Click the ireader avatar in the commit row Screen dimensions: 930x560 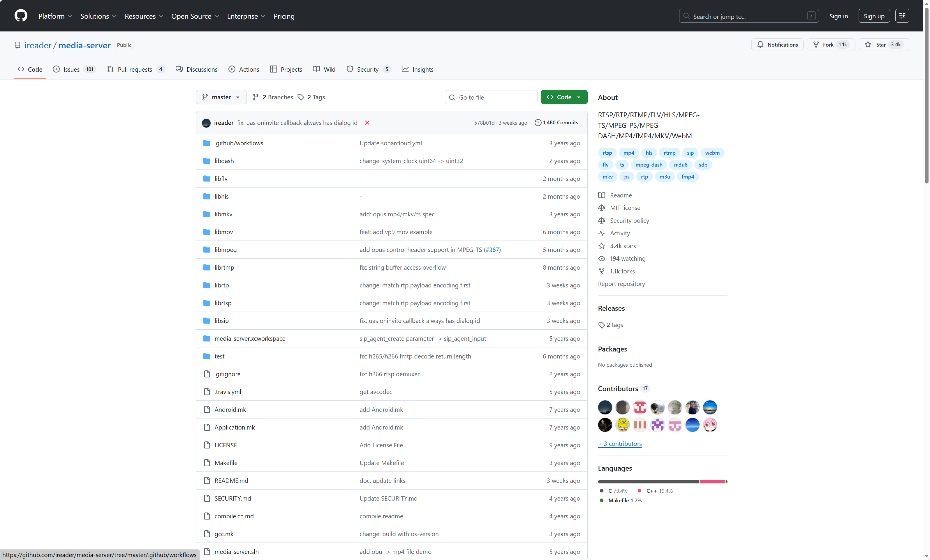click(x=206, y=123)
